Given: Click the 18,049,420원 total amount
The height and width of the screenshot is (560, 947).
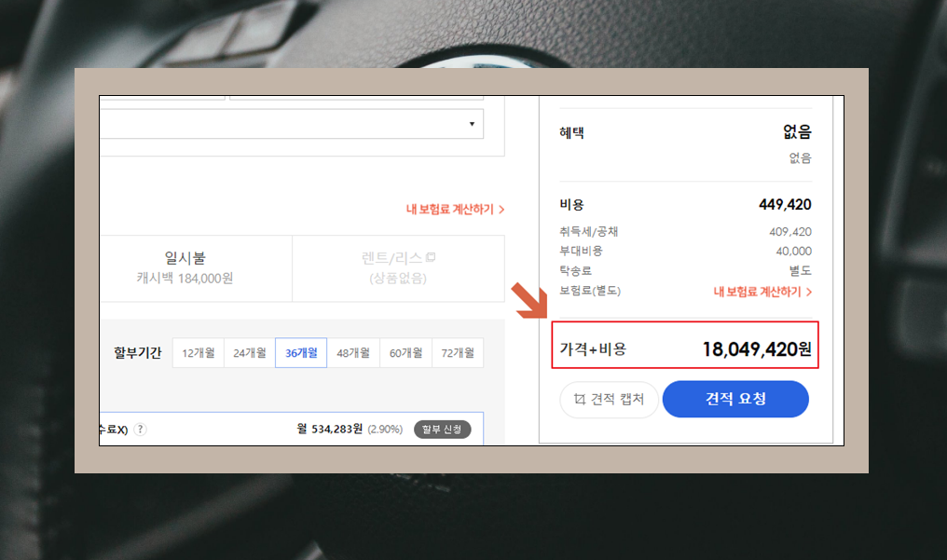Looking at the screenshot, I should [x=757, y=348].
